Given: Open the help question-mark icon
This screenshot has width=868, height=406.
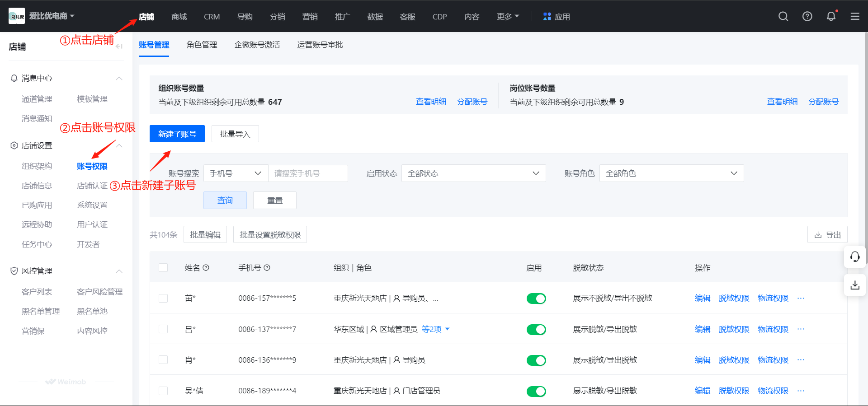Looking at the screenshot, I should click(x=807, y=16).
